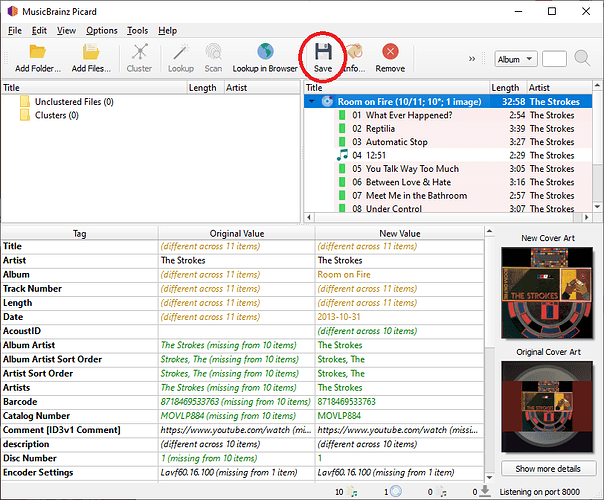Click green status icon beside Automatic Stop

click(342, 142)
